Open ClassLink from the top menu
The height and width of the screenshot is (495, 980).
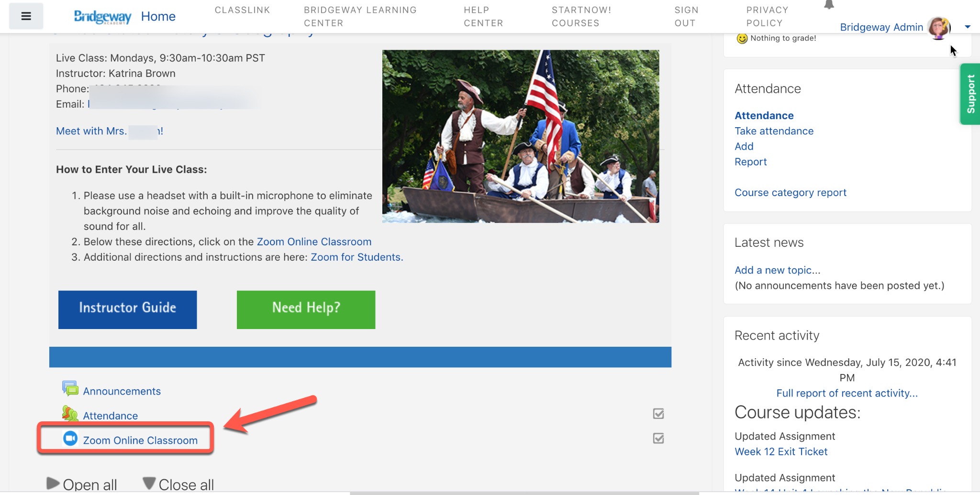[x=242, y=10]
